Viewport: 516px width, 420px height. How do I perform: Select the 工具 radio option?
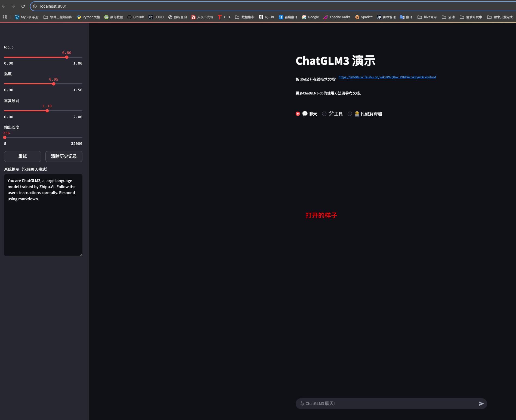pyautogui.click(x=332, y=114)
